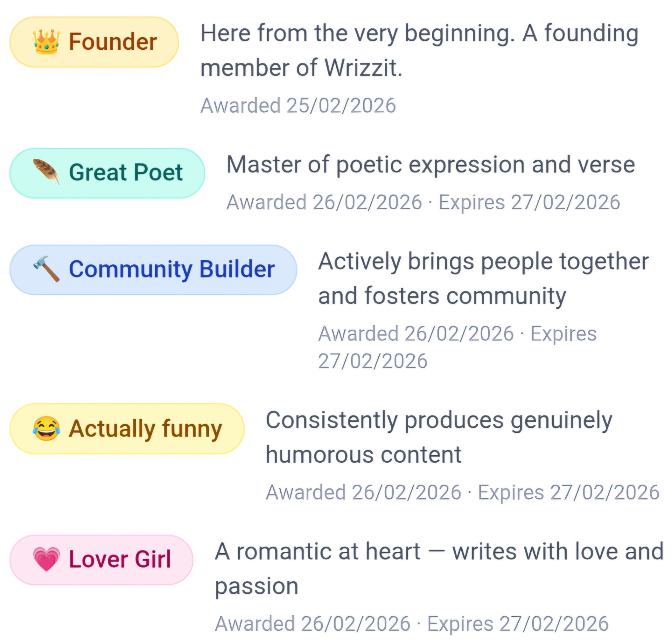Select the Great Poet badge label
The image size is (672, 642).
pyautogui.click(x=126, y=172)
